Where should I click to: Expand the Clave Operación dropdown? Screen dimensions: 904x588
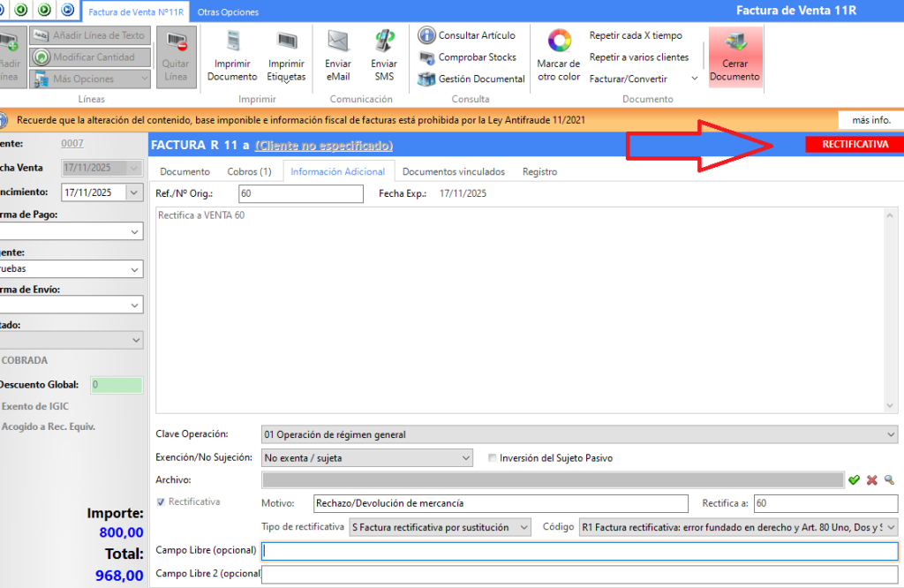[x=889, y=434]
